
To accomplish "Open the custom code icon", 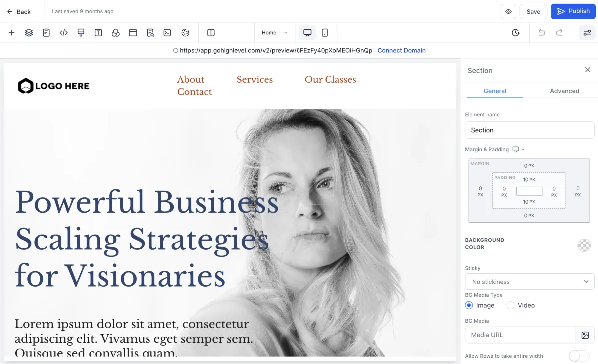I will pos(63,33).
